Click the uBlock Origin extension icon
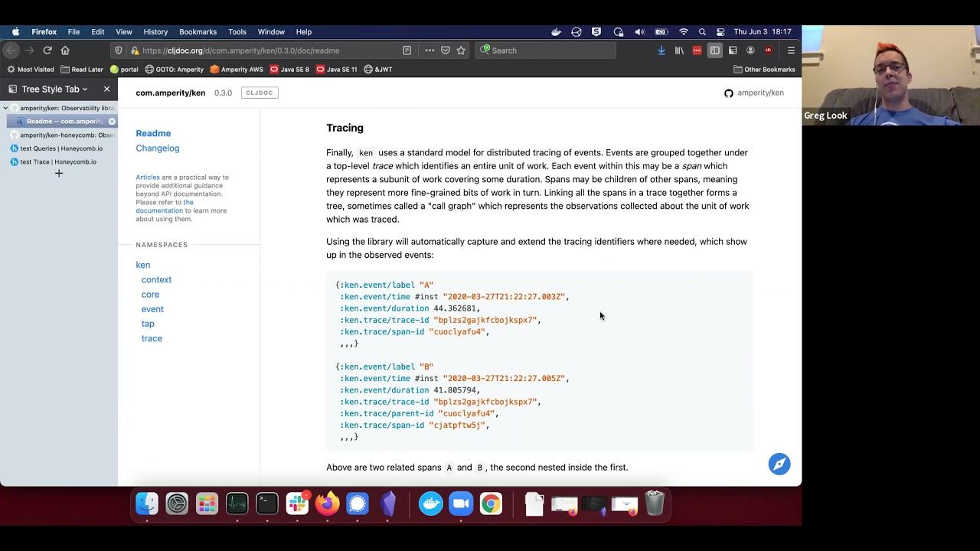The width and height of the screenshot is (980, 551). pos(768,51)
